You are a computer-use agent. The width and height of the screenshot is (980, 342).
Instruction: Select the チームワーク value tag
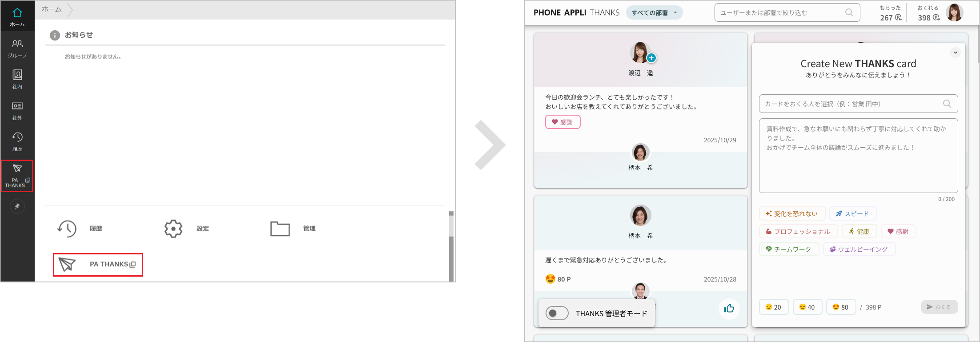pyautogui.click(x=788, y=249)
